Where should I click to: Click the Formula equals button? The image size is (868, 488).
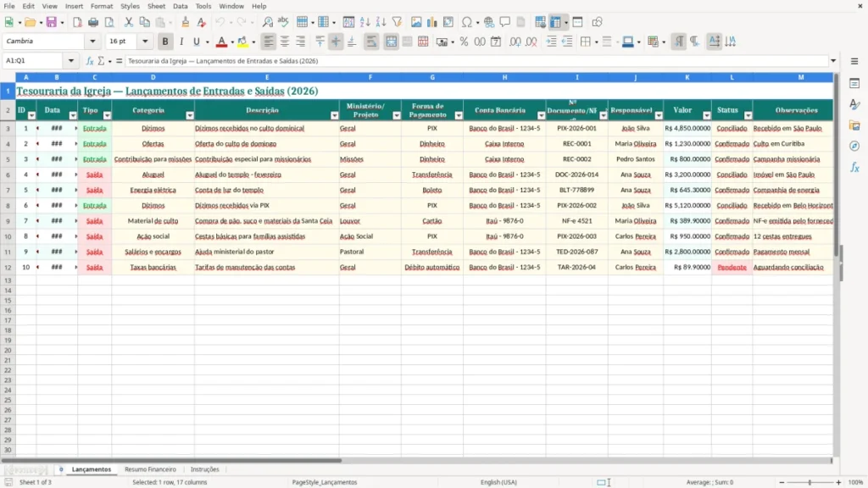tap(119, 61)
